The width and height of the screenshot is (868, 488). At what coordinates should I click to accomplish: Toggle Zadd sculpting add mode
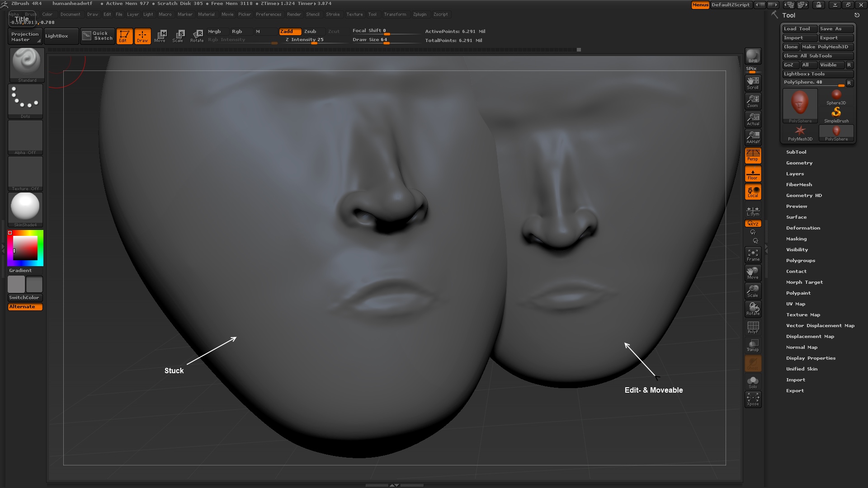[287, 31]
